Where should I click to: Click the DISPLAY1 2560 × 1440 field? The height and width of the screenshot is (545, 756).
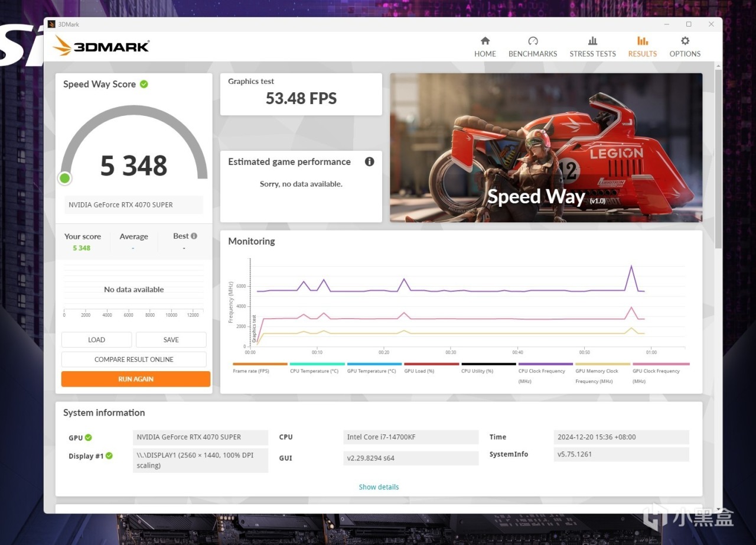[201, 460]
